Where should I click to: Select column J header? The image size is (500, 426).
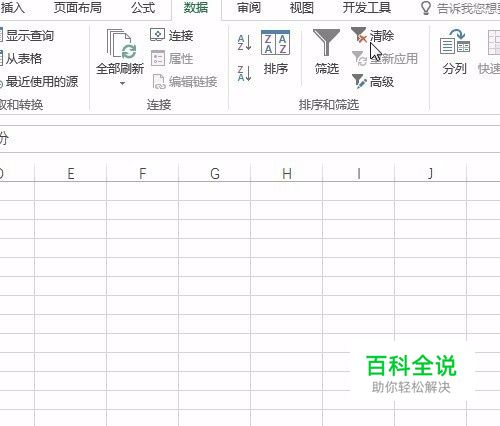[x=431, y=174]
